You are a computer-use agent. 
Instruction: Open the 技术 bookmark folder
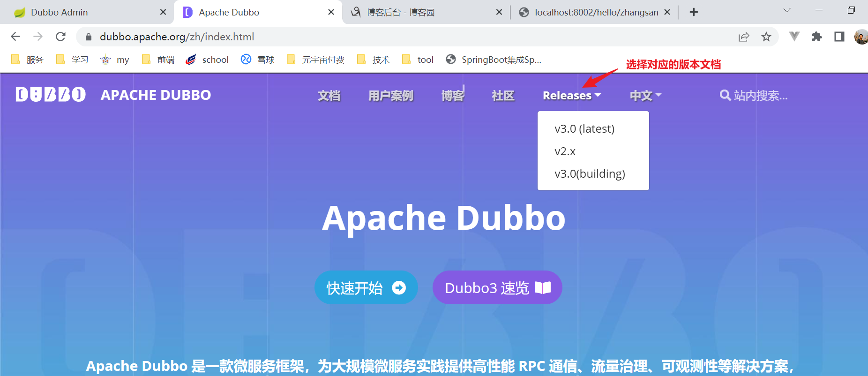click(373, 60)
